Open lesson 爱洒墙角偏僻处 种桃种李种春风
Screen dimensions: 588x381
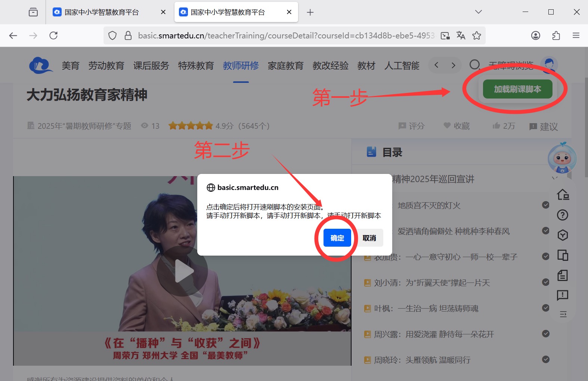point(454,231)
